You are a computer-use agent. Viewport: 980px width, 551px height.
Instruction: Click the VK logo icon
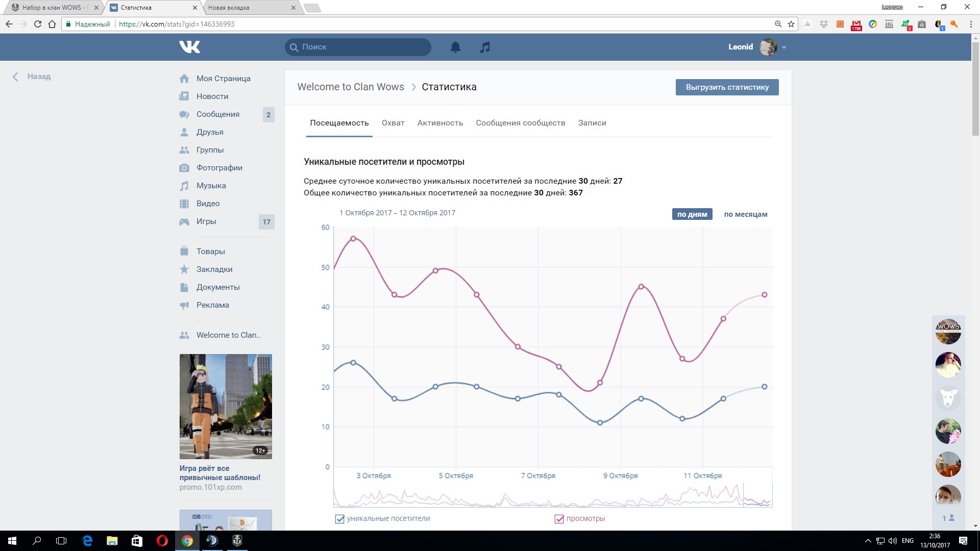[x=189, y=47]
